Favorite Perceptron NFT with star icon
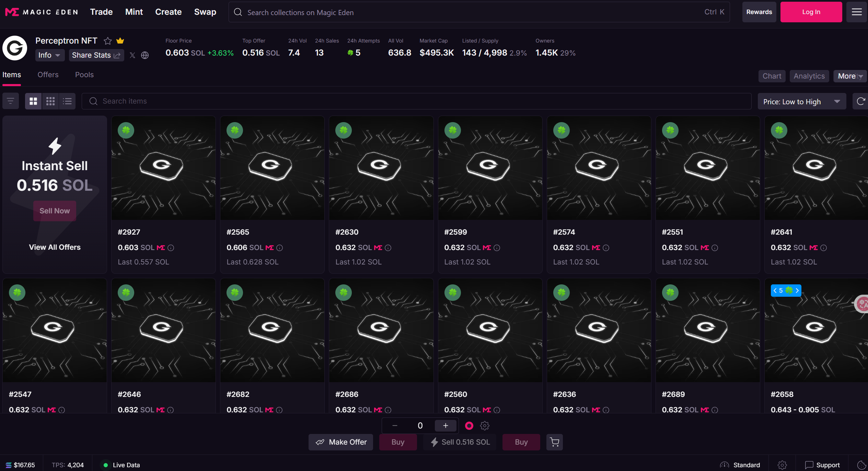 click(x=108, y=41)
